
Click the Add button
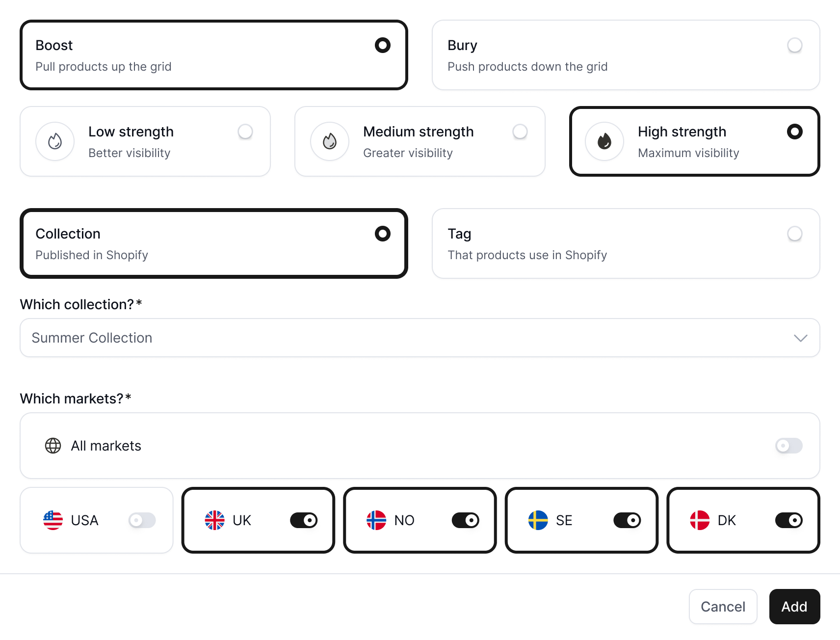tap(794, 607)
